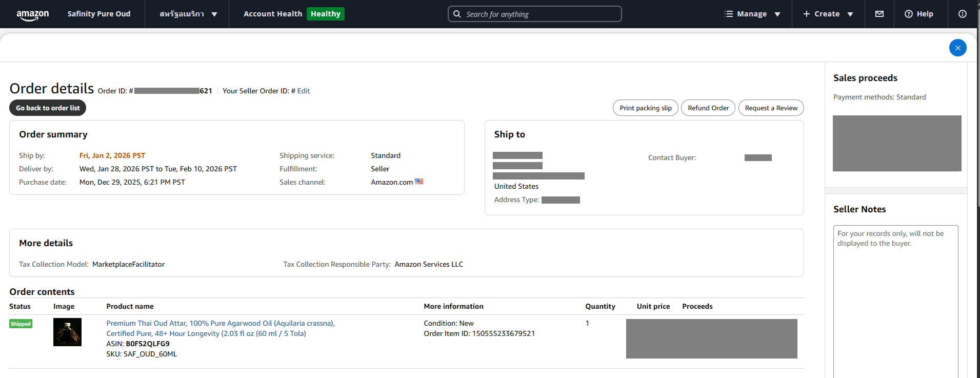This screenshot has width=980, height=378.
Task: Edit the Seller Order ID
Action: coord(304,91)
